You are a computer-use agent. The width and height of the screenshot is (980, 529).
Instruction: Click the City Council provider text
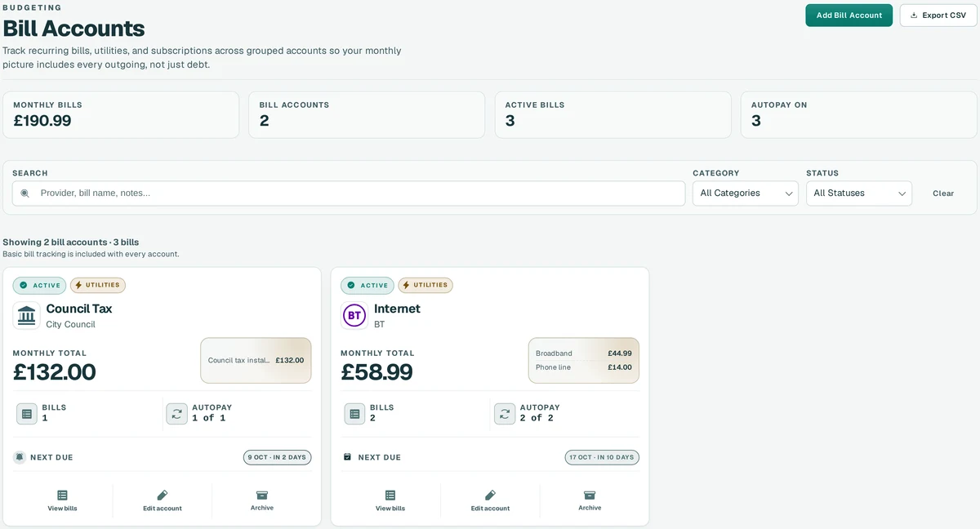[70, 324]
